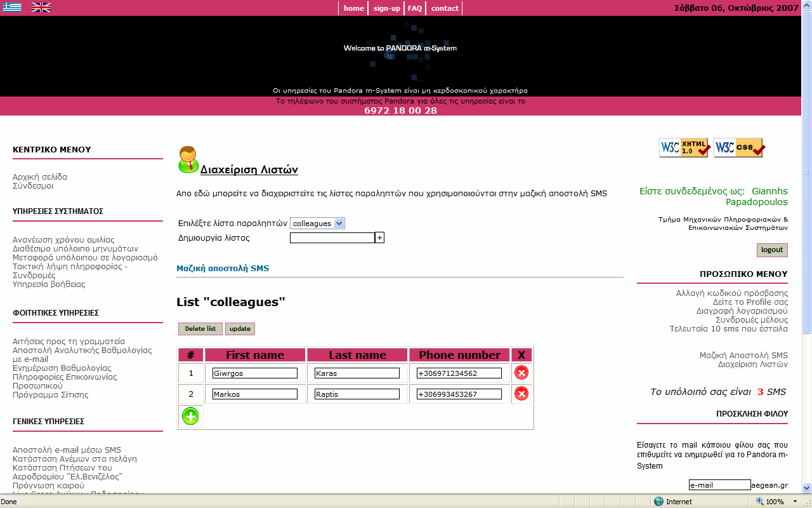812x508 pixels.
Task: Open the sign-up menu item
Action: 387,8
